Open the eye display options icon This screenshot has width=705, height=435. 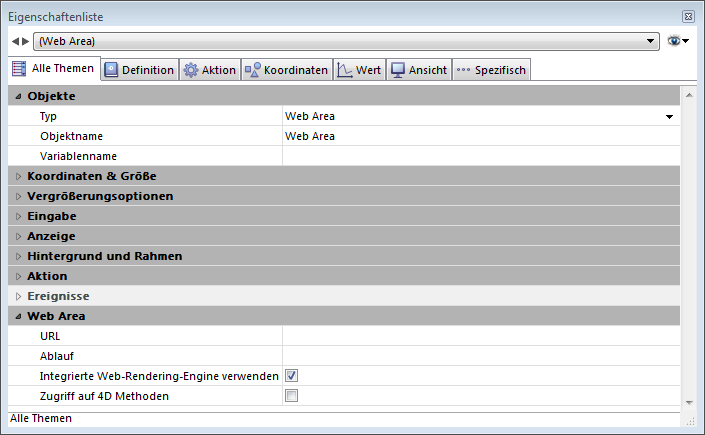(677, 41)
